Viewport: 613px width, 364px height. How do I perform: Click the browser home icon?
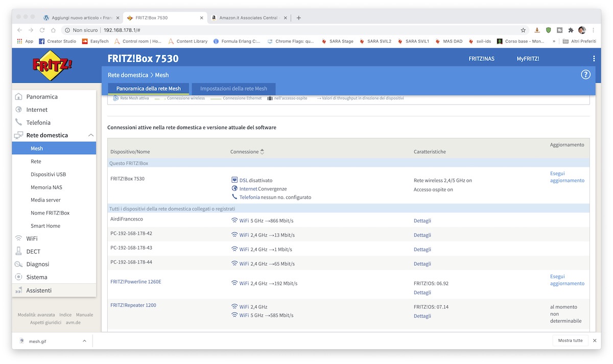pos(53,30)
